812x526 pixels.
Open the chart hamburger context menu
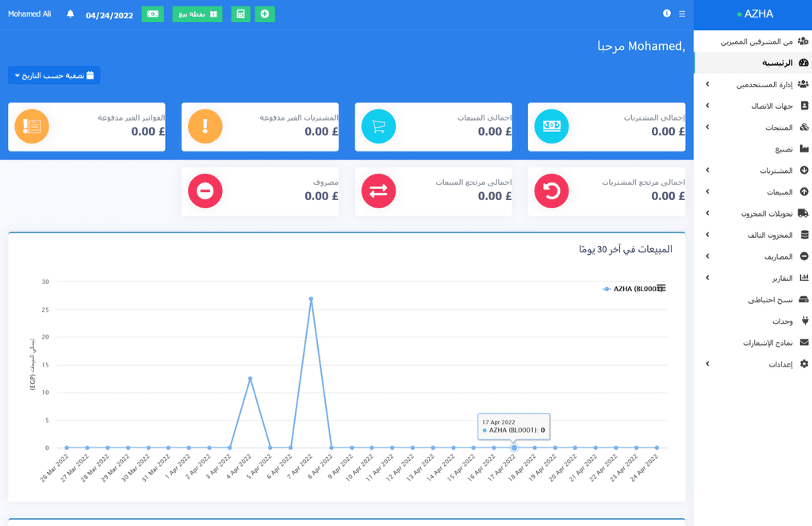[661, 288]
